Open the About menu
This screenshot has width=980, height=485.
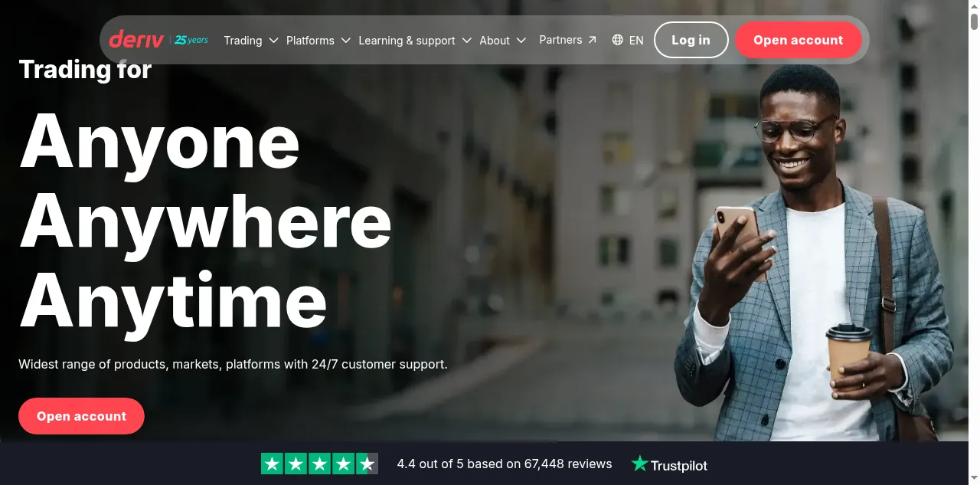[503, 40]
